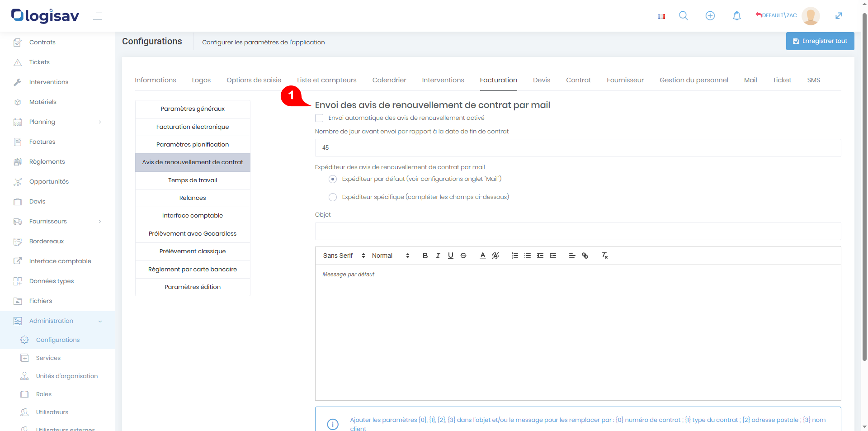Open the text color picker

[483, 256]
